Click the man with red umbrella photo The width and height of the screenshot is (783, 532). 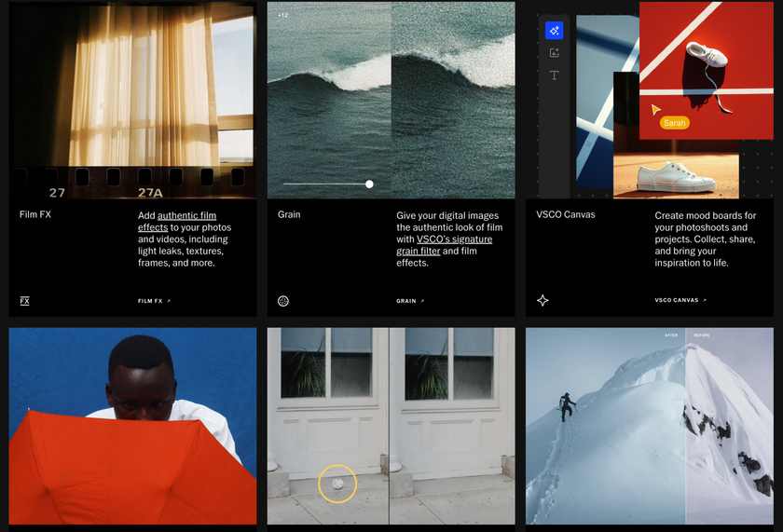tap(132, 426)
